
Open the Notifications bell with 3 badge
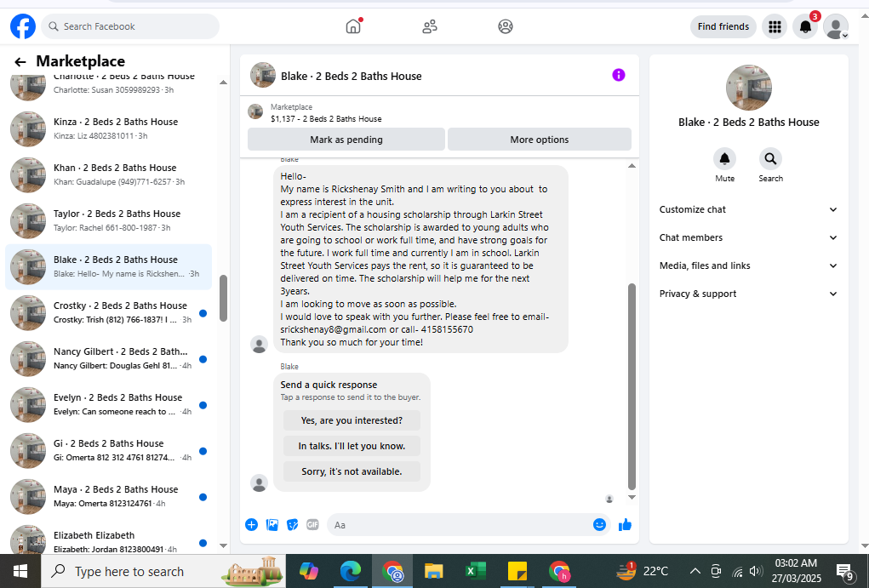tap(805, 26)
